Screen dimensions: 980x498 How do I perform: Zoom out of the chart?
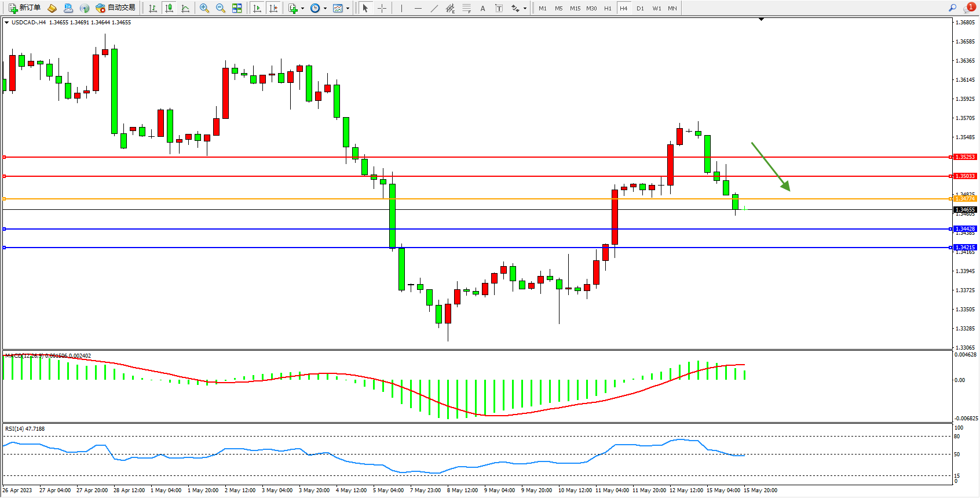221,8
